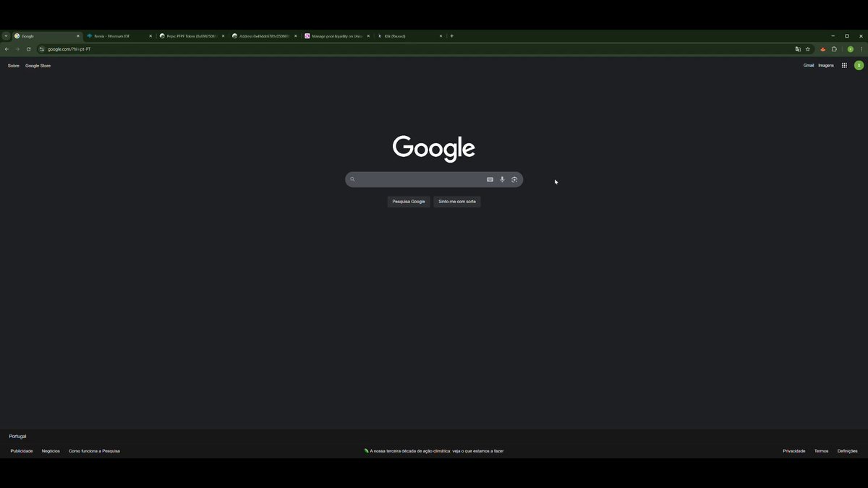
Task: Open the Privacidade footer link
Action: (x=793, y=451)
